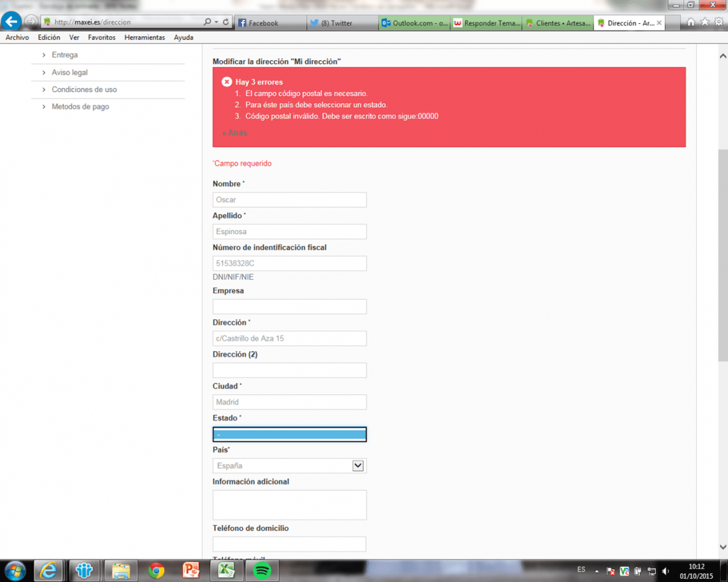Image resolution: width=728 pixels, height=582 pixels.
Task: Click the Teléfono de domicilio field
Action: 289,544
